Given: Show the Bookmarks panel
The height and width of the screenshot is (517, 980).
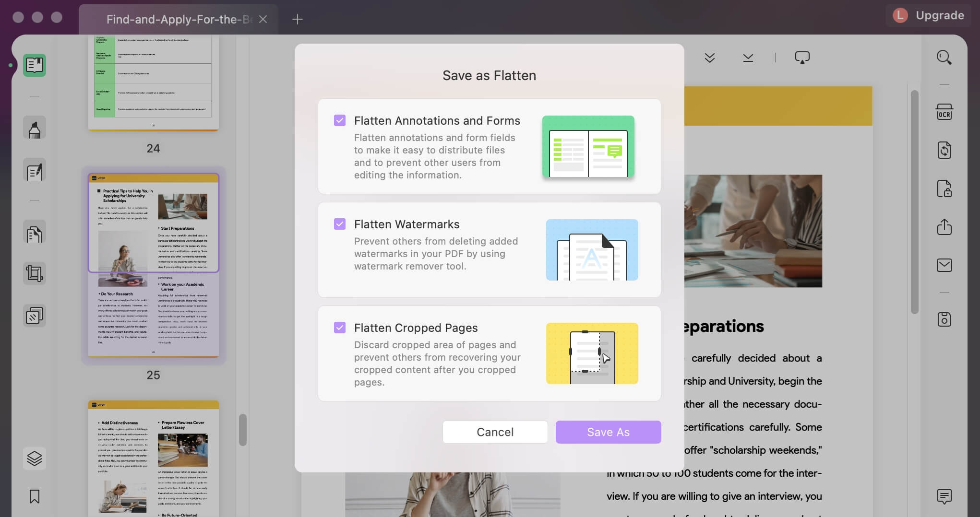Looking at the screenshot, I should [x=34, y=497].
